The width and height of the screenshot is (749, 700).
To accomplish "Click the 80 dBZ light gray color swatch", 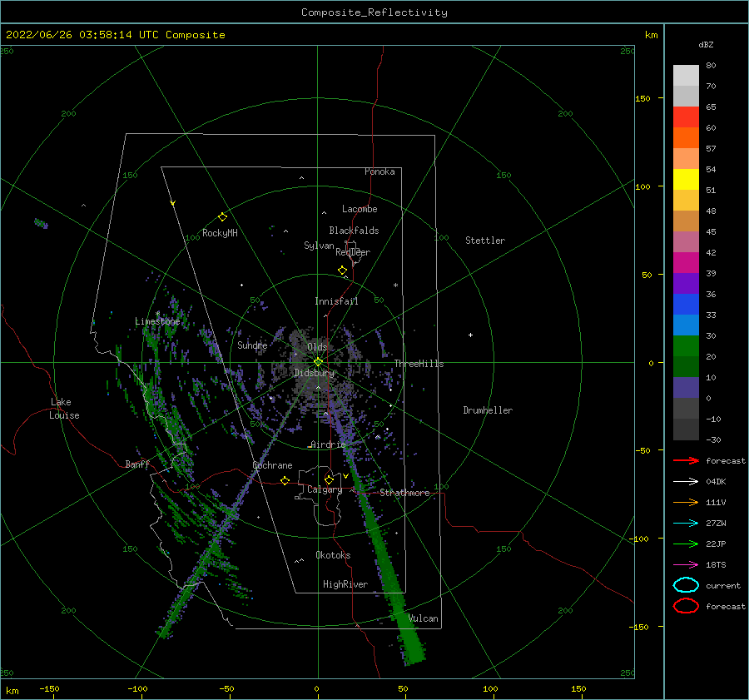I will pos(686,75).
